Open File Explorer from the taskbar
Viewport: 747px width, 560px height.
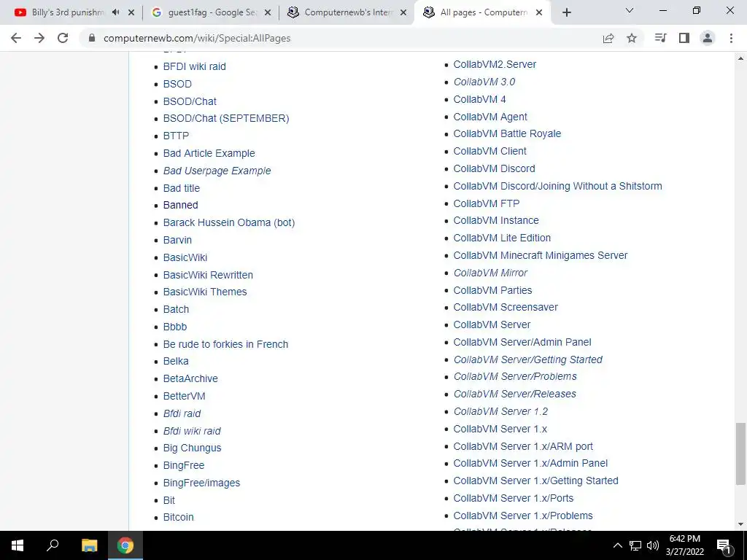[89, 545]
